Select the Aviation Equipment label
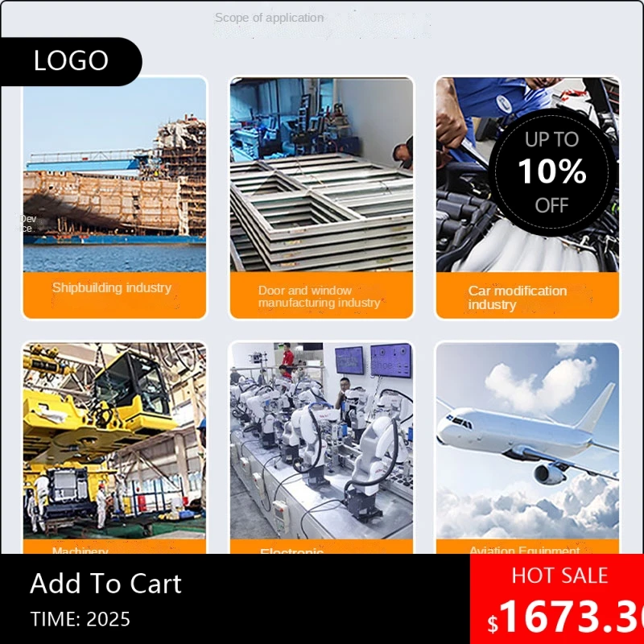 click(527, 547)
